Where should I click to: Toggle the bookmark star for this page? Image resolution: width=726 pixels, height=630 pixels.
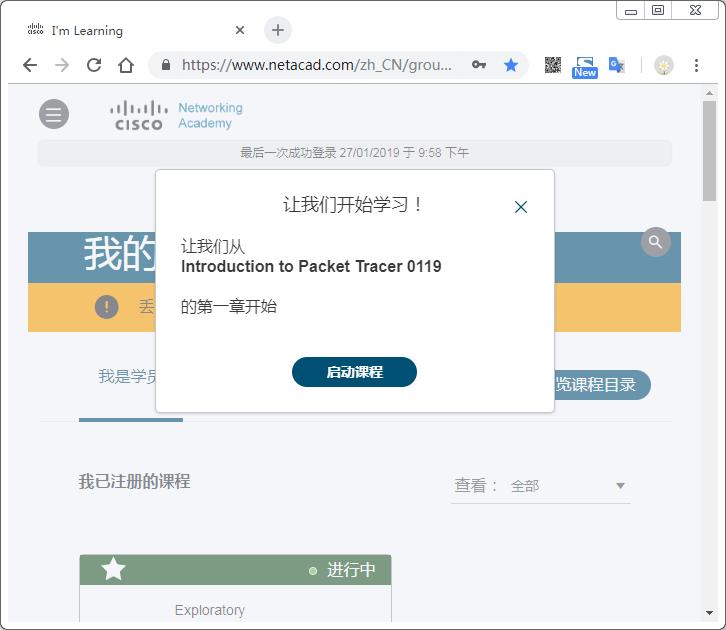(511, 65)
